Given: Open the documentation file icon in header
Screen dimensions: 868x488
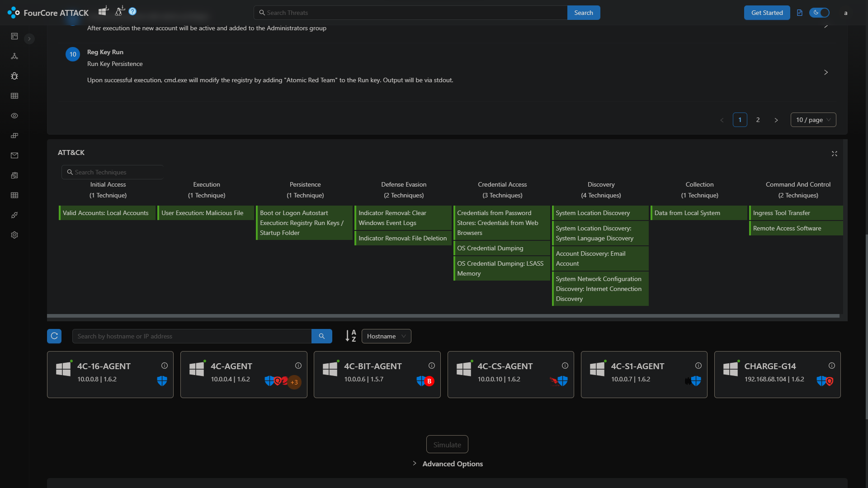Looking at the screenshot, I should [x=800, y=13].
